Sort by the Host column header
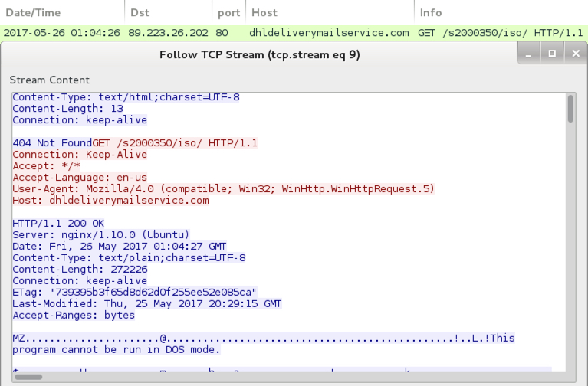588x386 pixels. pyautogui.click(x=330, y=12)
